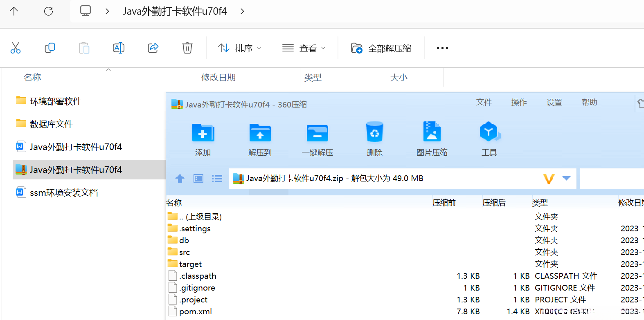Click Java外勤打卡软件u70f4 breadcrumb in address bar
The image size is (644, 320).
pos(175,11)
